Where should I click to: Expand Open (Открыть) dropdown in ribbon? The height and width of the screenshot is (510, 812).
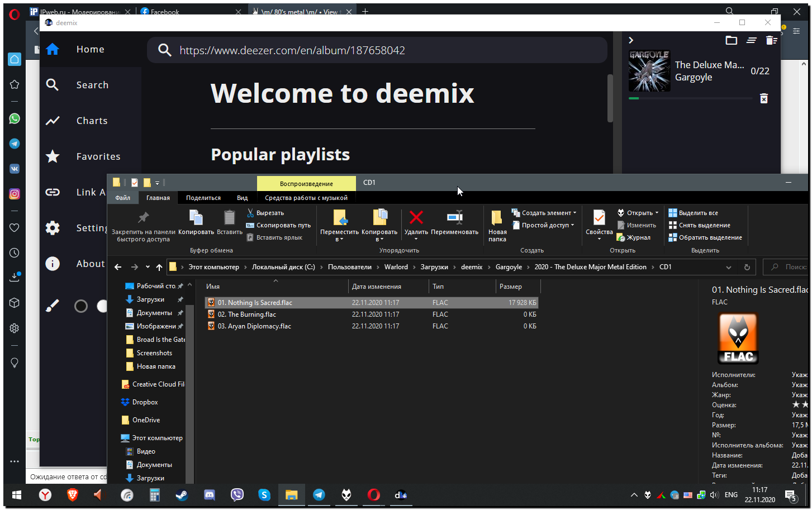coord(638,213)
